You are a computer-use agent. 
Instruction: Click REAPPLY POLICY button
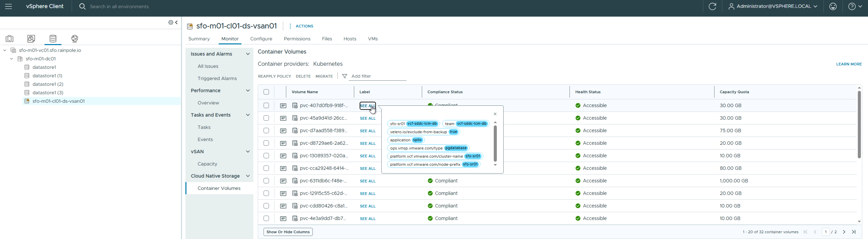click(274, 76)
